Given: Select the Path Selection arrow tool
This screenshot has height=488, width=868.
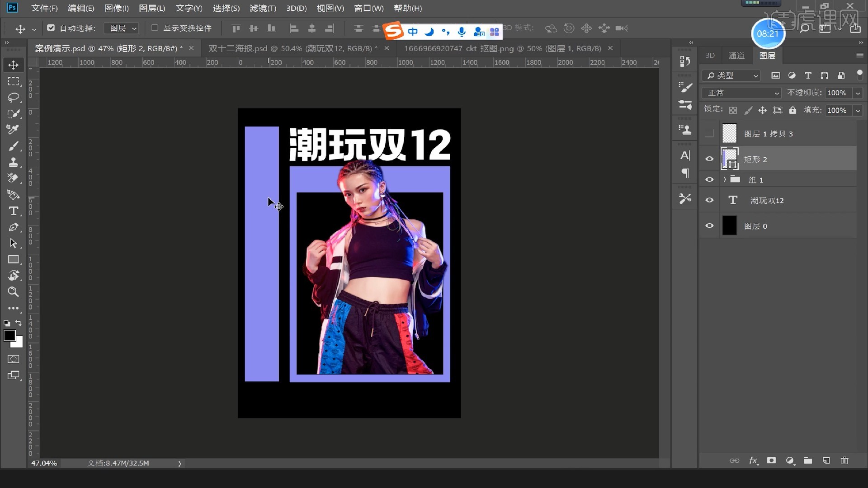Looking at the screenshot, I should pos(13,243).
